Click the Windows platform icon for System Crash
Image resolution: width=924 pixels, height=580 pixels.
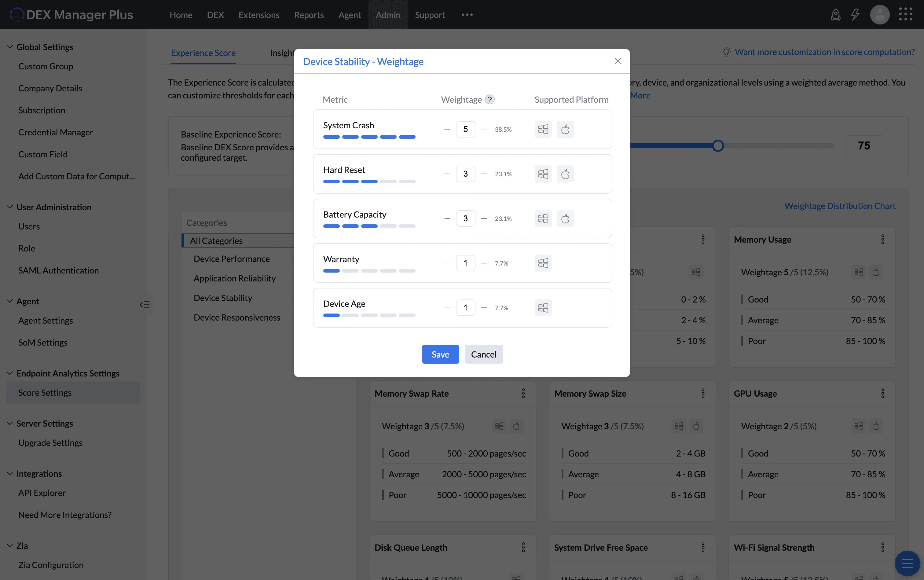pos(543,129)
